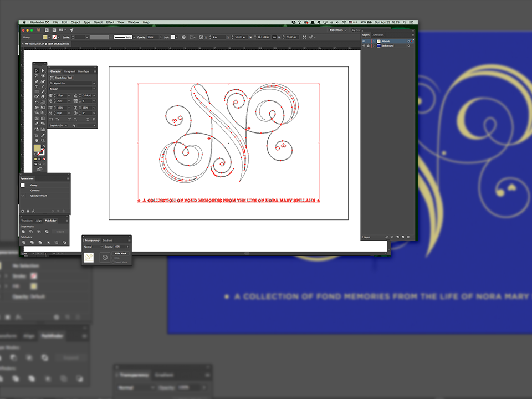
Task: Select the Type tool
Action: click(x=37, y=86)
